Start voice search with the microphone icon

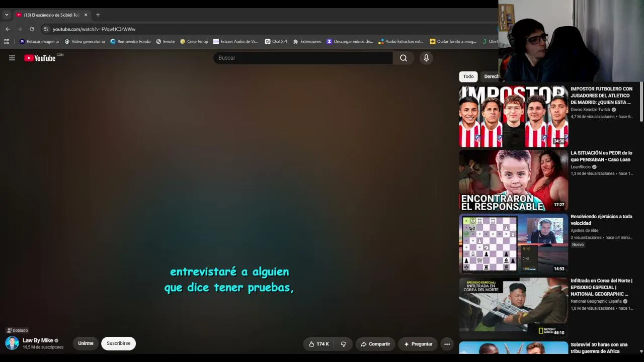[426, 58]
